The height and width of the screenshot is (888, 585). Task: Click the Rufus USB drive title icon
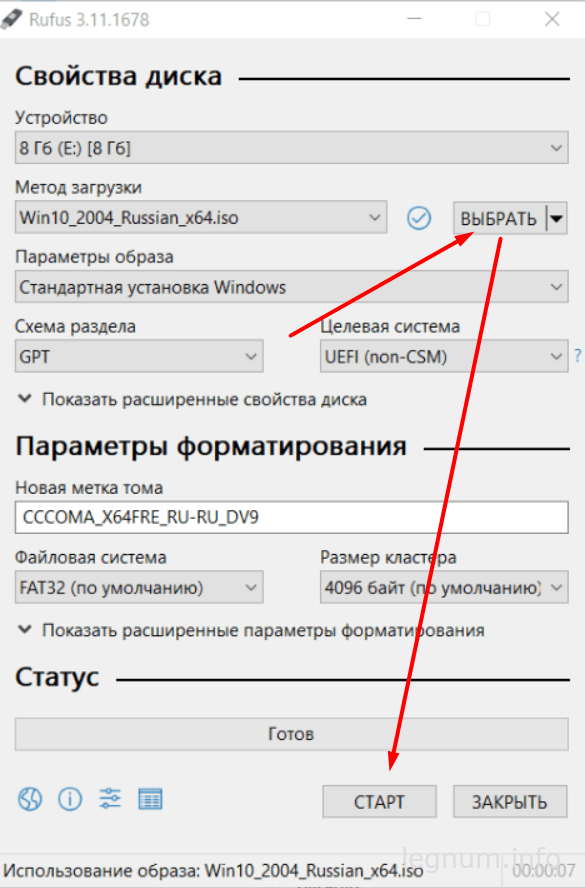(11, 19)
